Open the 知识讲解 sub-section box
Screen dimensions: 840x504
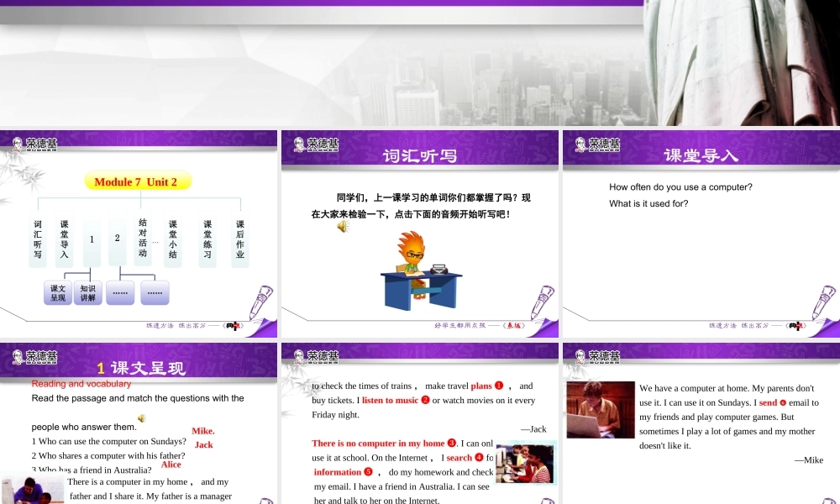coord(88,292)
